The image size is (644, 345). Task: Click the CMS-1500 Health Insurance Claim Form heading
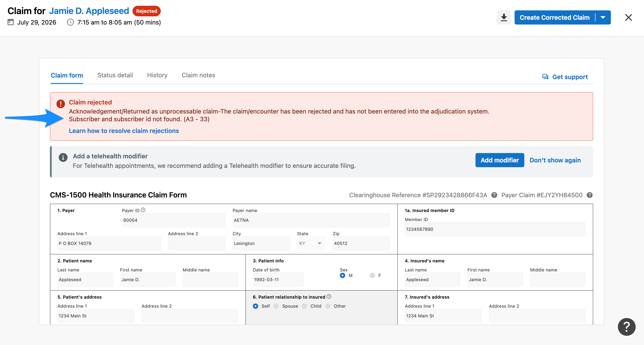click(x=118, y=195)
